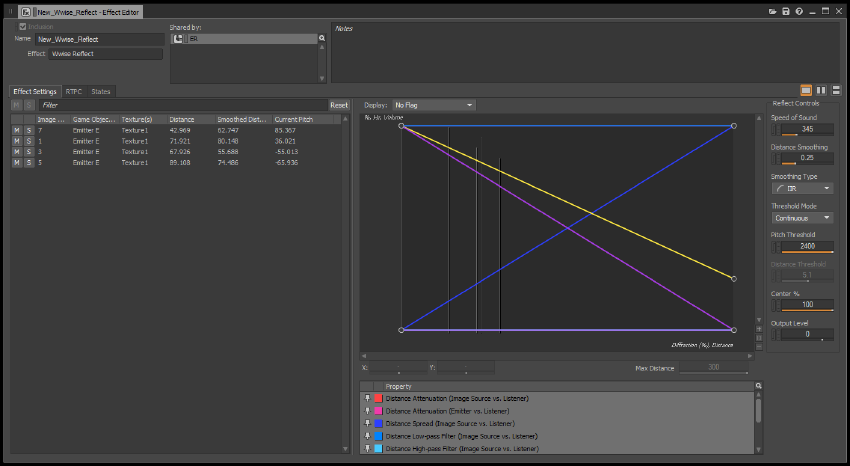This screenshot has width=850, height=466.
Task: Switch to the side-by-side split layout icon
Action: click(x=821, y=90)
